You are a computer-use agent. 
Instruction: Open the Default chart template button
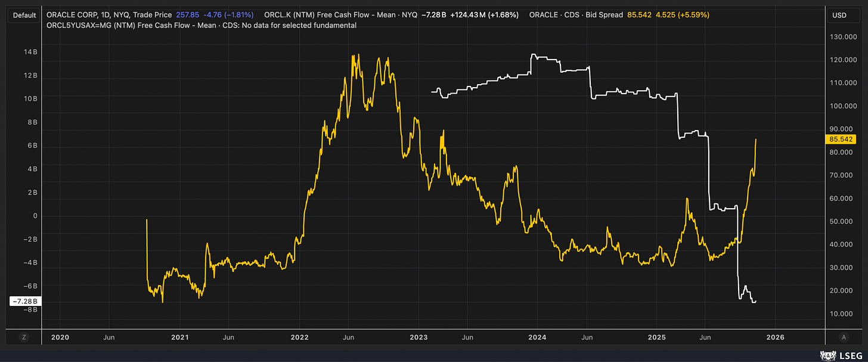24,15
